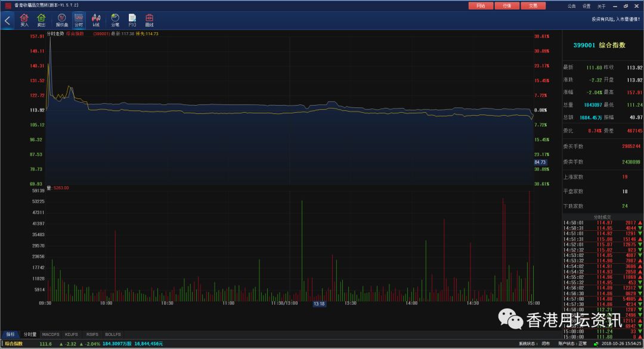Image resolution: width=644 pixels, height=349 pixels.
Task: Click the 量:5263.00 volume label
Action: (x=58, y=188)
